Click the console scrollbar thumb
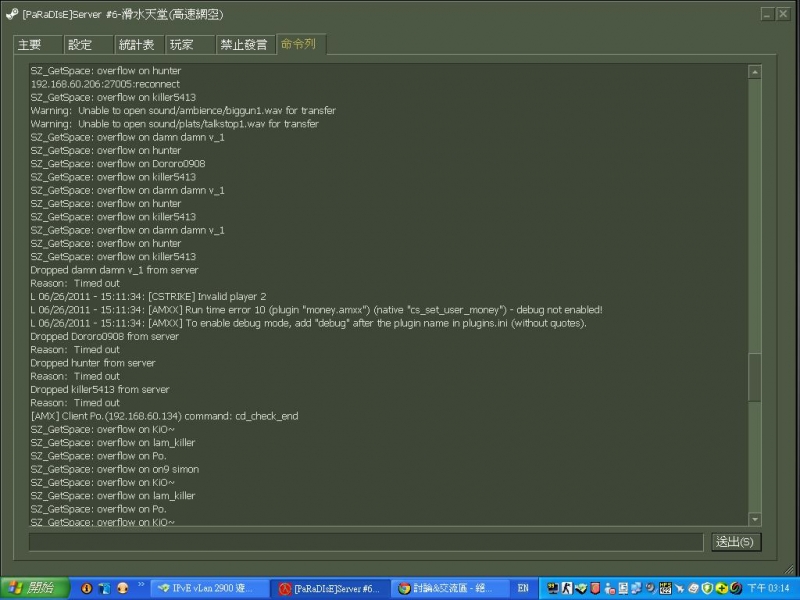This screenshot has height=600, width=800. [x=755, y=375]
